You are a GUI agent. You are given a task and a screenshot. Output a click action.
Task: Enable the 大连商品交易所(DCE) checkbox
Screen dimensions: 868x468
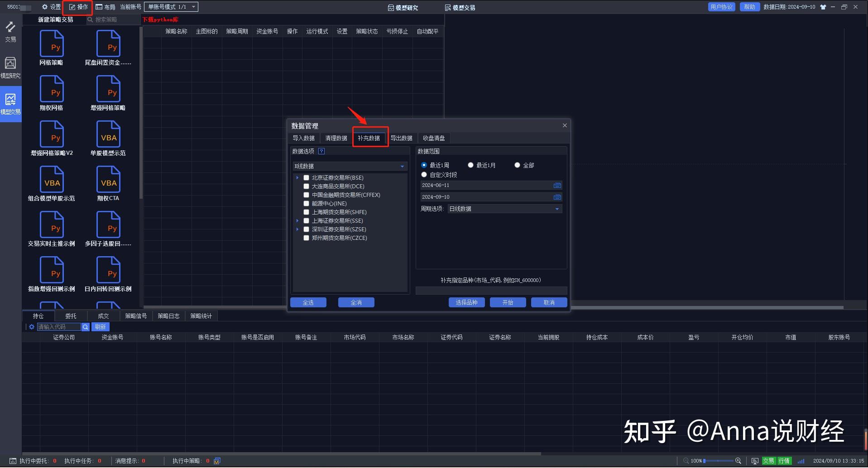click(306, 186)
